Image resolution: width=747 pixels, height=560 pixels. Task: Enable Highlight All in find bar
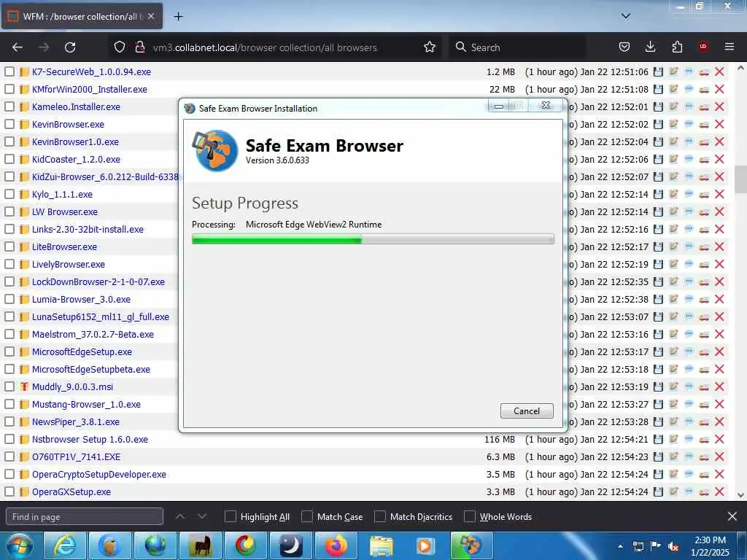[x=230, y=517]
